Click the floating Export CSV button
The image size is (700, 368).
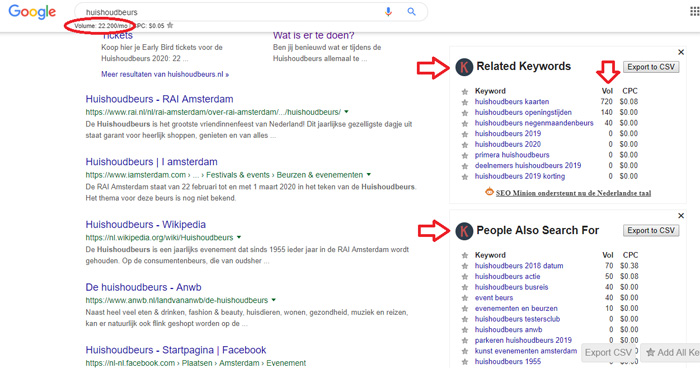point(608,353)
